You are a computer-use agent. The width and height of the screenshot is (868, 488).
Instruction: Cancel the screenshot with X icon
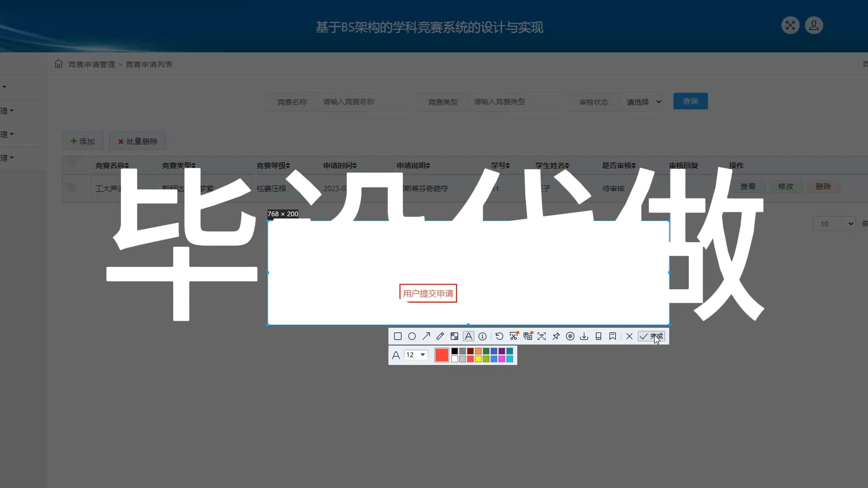pyautogui.click(x=629, y=336)
